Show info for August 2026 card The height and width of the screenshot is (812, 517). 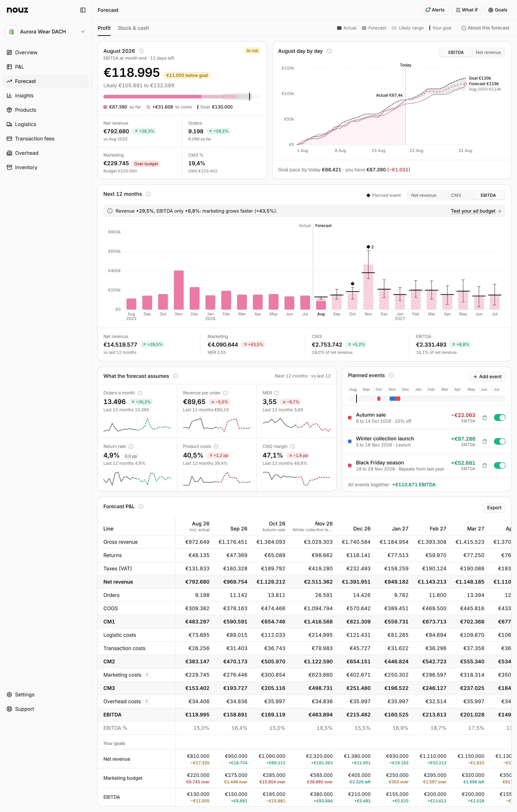pyautogui.click(x=142, y=51)
